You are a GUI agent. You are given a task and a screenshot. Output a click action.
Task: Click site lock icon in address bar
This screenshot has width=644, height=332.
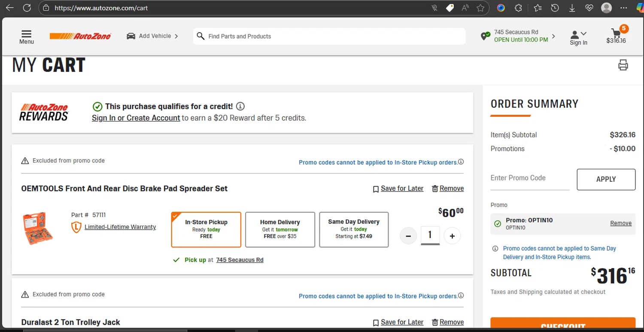(46, 8)
